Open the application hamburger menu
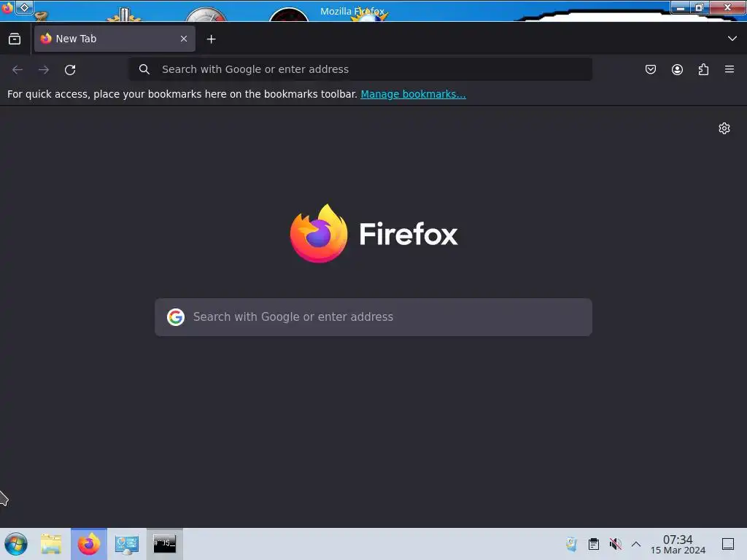This screenshot has width=747, height=560. pos(729,69)
